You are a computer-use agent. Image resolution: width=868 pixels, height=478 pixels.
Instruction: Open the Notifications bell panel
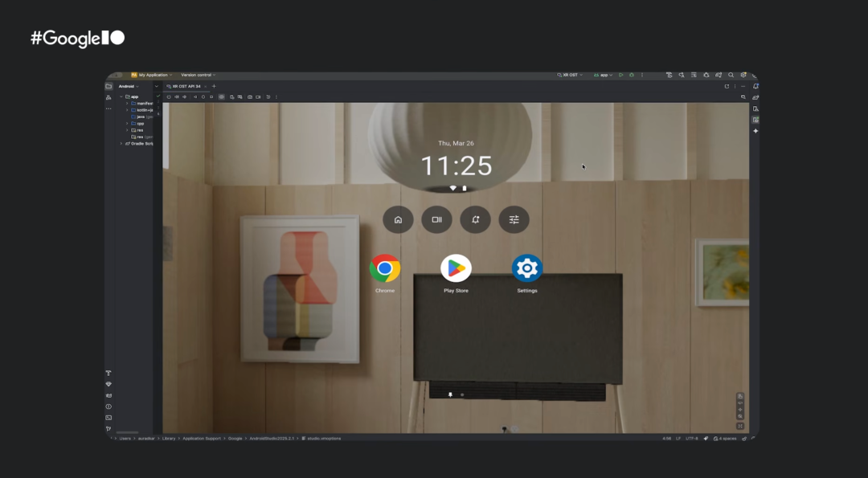pos(755,86)
